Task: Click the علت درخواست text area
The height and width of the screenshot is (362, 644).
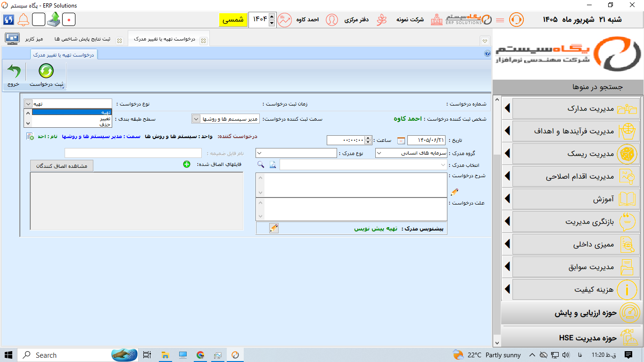Action: [355, 209]
